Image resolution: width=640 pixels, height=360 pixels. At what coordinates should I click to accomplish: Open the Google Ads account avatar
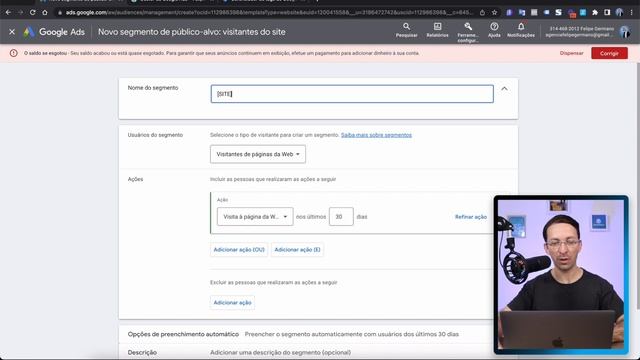[624, 32]
